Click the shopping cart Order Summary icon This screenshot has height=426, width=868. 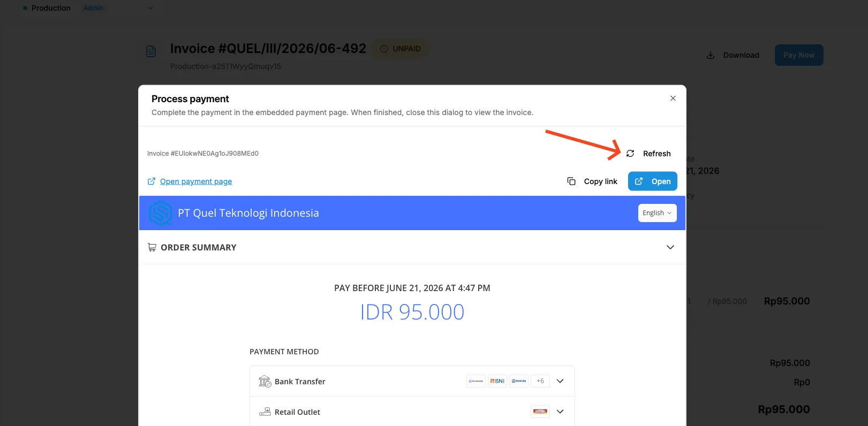pos(152,247)
